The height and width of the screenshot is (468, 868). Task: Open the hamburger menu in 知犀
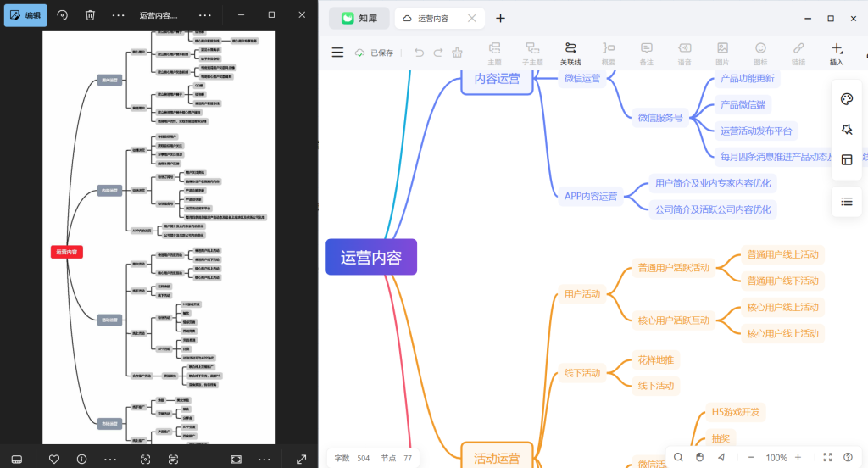tap(337, 53)
